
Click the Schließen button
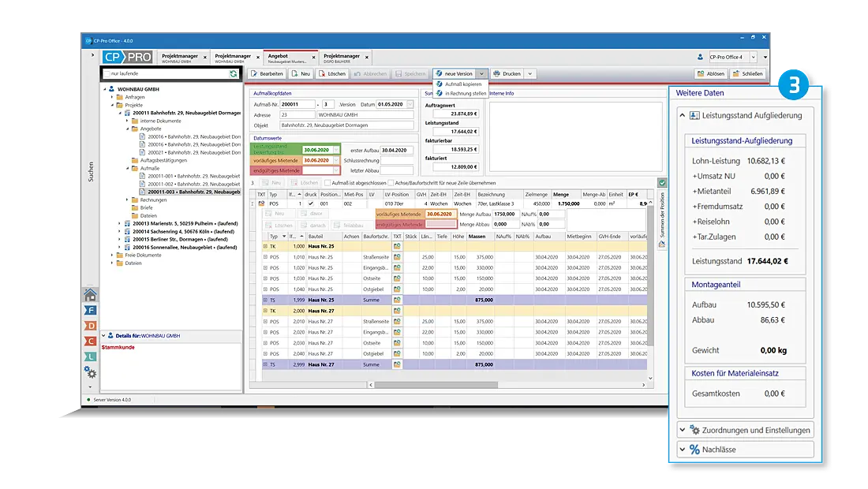tap(747, 73)
